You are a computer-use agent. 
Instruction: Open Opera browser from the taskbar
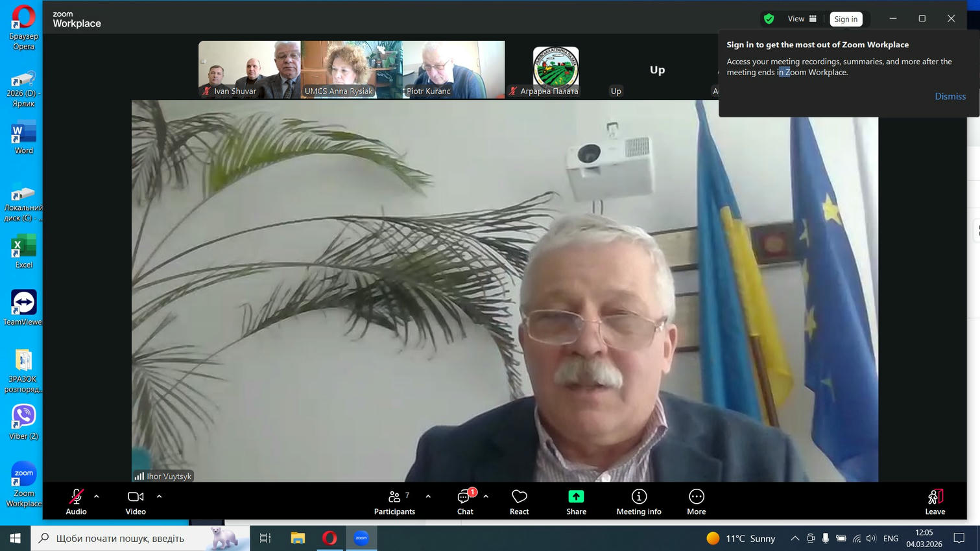click(x=329, y=538)
